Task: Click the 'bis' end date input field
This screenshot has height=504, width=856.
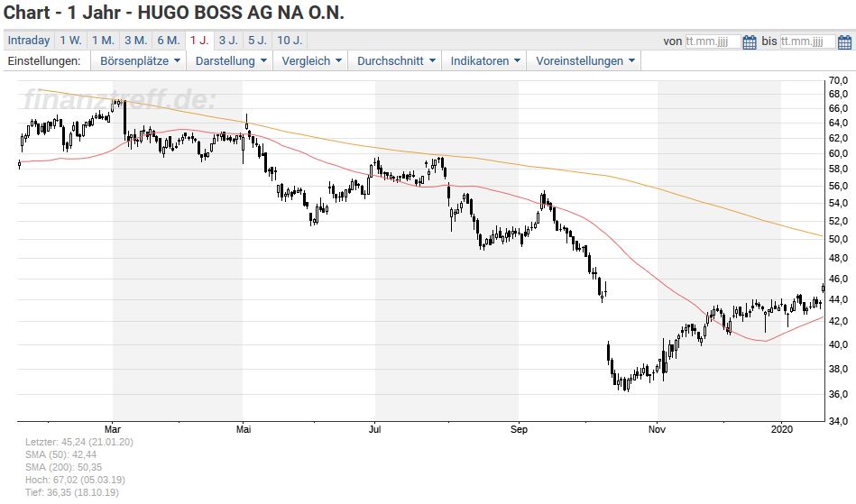Action: click(x=807, y=41)
